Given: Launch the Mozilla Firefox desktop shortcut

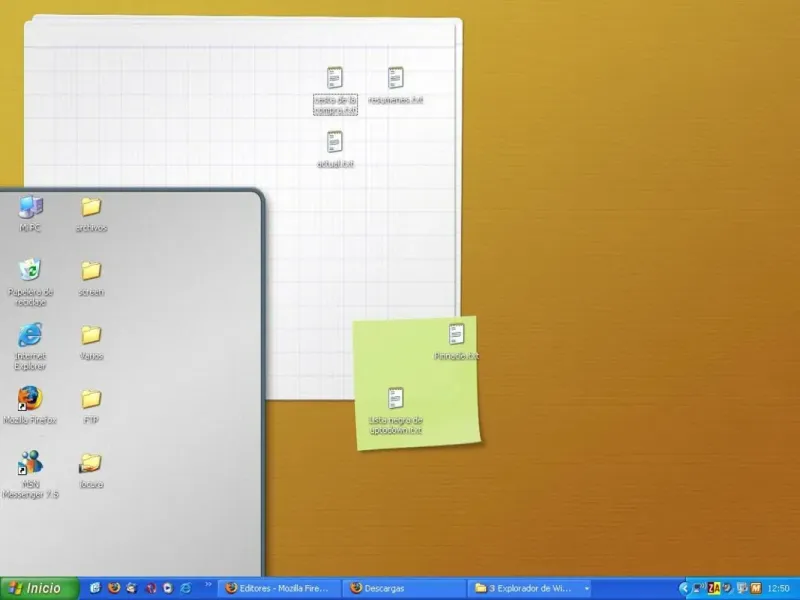Looking at the screenshot, I should tap(31, 406).
